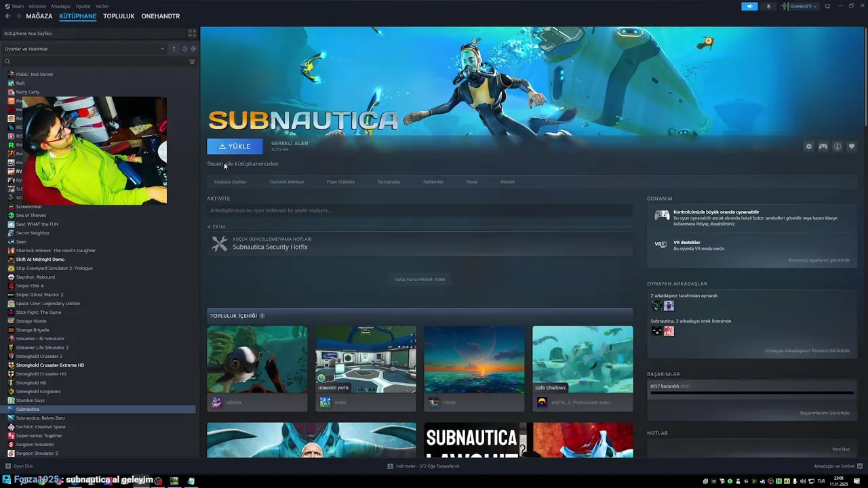The height and width of the screenshot is (488, 868).
Task: Click Daha Fazla Etkinlik Yükle button
Action: click(x=420, y=279)
